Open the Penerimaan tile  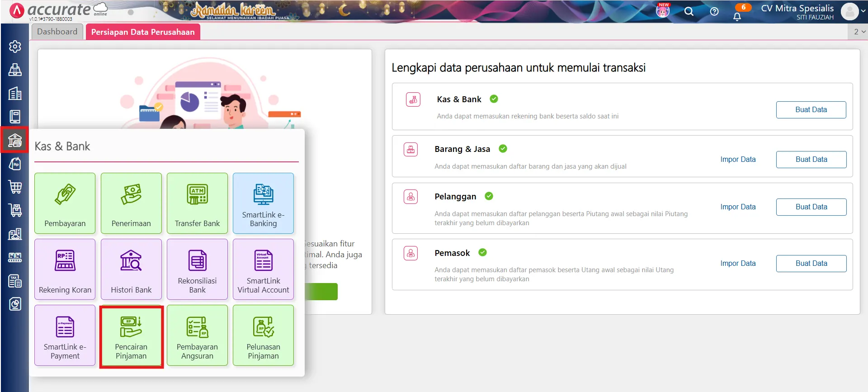[131, 203]
